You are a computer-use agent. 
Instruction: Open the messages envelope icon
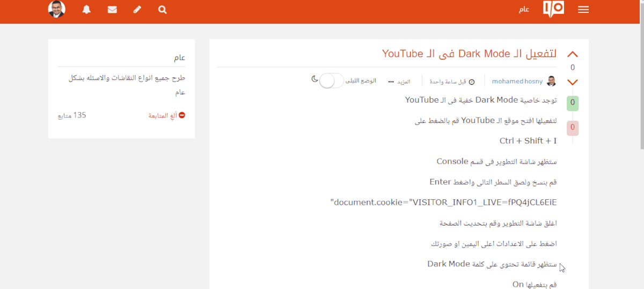[112, 10]
